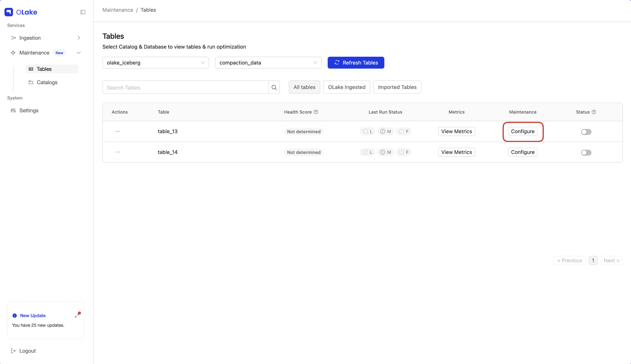The height and width of the screenshot is (364, 631).
Task: Click inside the Search Tables field
Action: (185, 87)
